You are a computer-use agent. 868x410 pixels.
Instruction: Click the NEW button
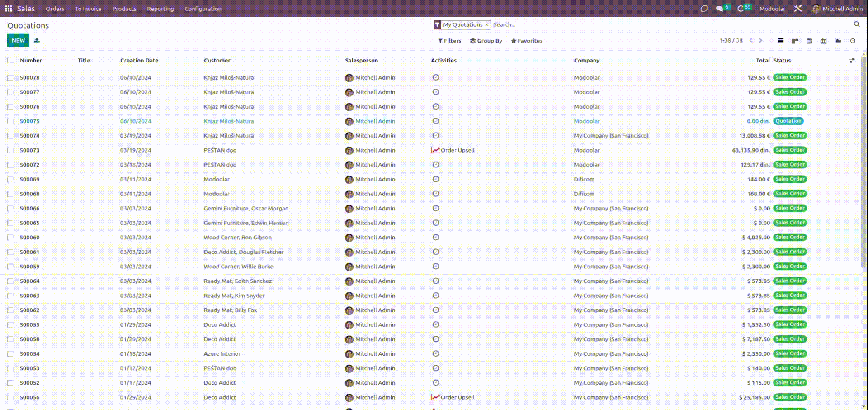(18, 40)
